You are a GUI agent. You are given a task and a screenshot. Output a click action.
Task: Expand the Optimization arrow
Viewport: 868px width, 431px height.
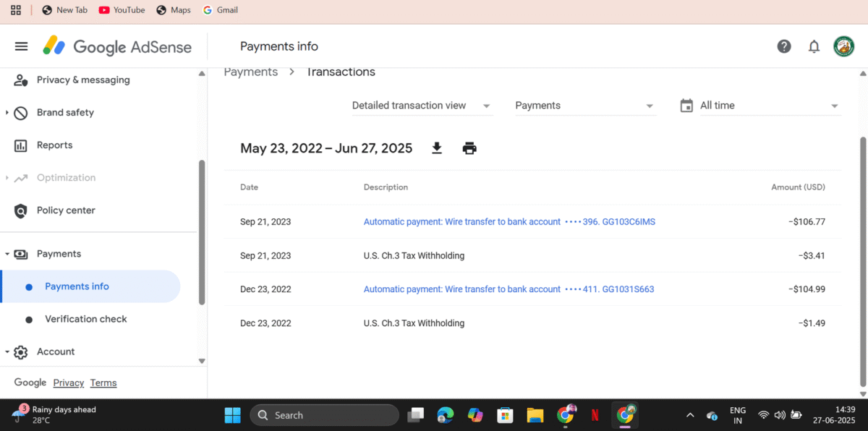(7, 178)
